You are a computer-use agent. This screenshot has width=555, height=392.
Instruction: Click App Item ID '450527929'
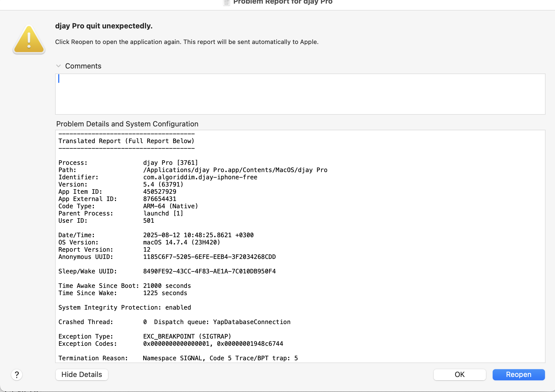tap(160, 192)
